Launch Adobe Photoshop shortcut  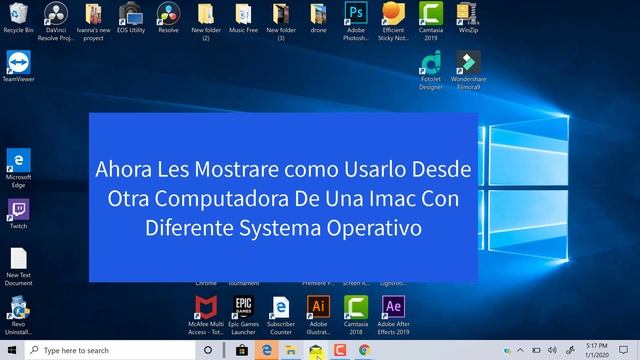pyautogui.click(x=356, y=21)
